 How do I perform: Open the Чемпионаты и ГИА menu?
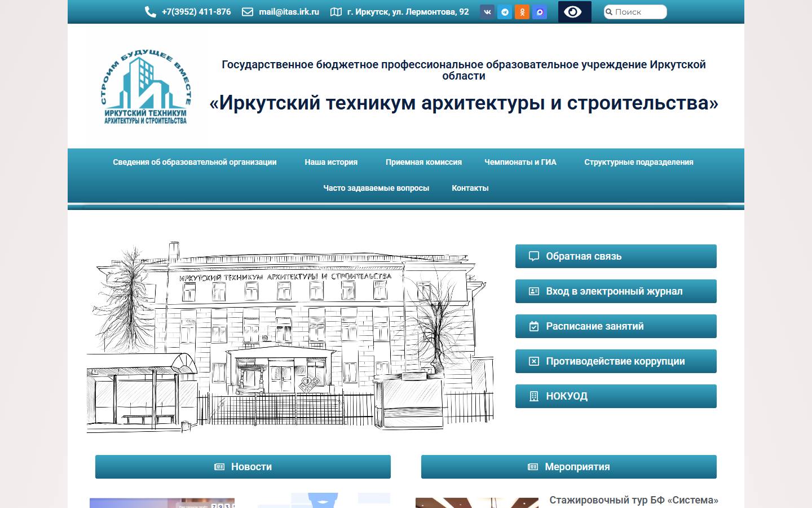pyautogui.click(x=520, y=162)
